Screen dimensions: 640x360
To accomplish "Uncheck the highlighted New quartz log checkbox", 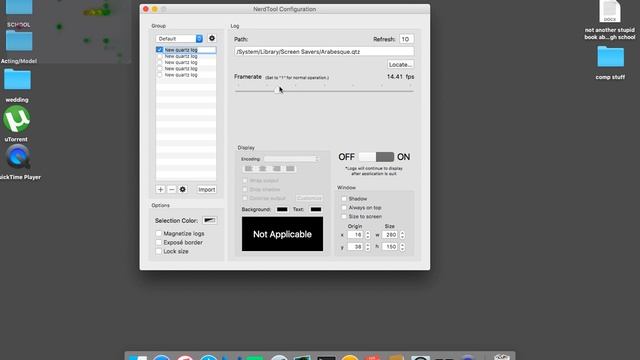I will click(159, 50).
